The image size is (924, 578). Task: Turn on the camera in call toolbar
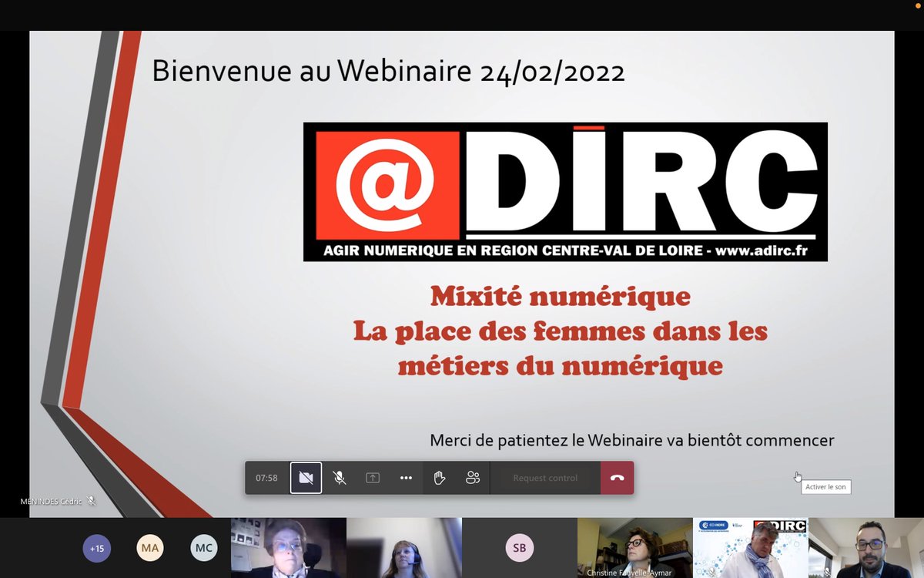306,478
